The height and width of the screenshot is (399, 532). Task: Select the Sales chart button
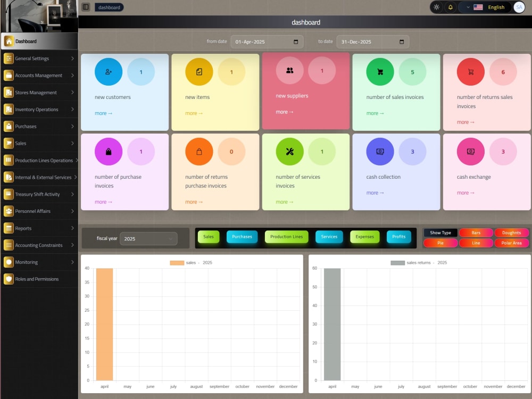[x=209, y=237]
